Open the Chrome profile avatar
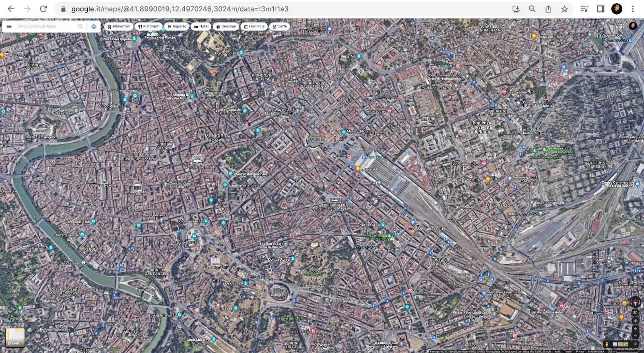The width and height of the screenshot is (644, 353). (x=617, y=9)
